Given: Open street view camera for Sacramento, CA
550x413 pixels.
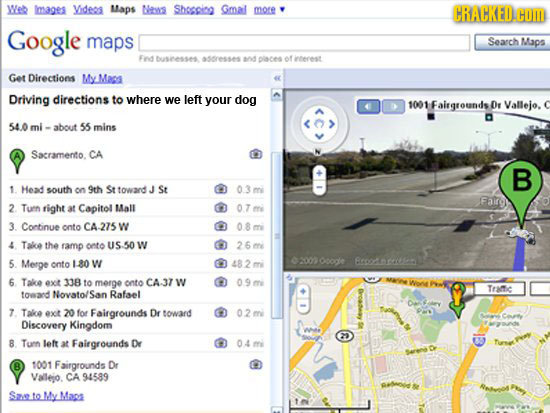Looking at the screenshot, I should [256, 154].
